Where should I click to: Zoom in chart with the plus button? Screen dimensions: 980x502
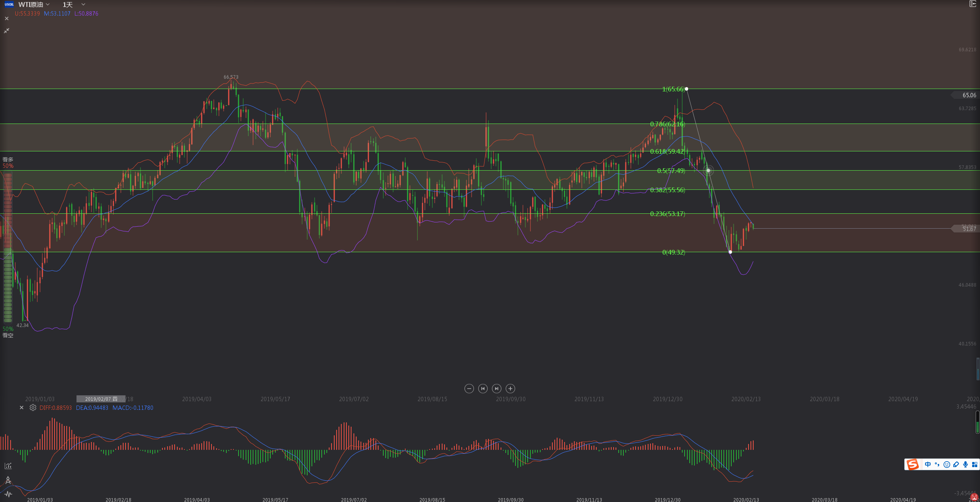(x=510, y=389)
